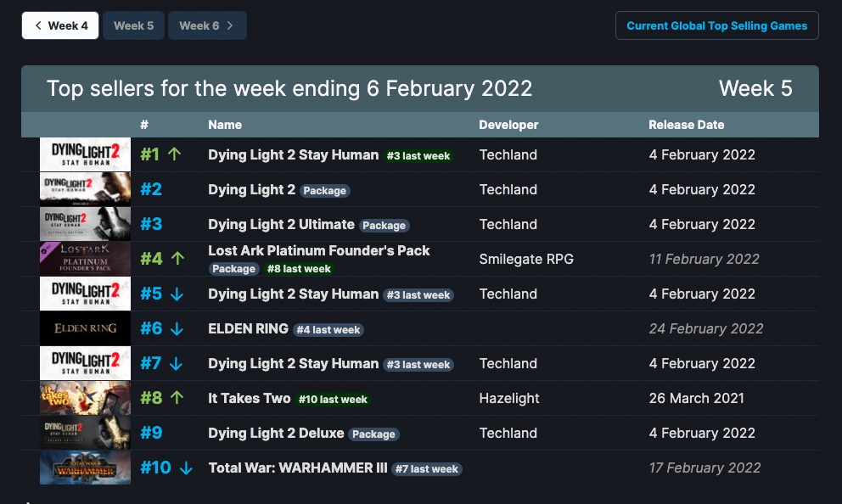Viewport: 842px width, 504px height.
Task: Click the rank #1 Dying Light 2 thumbnail
Action: pos(85,154)
